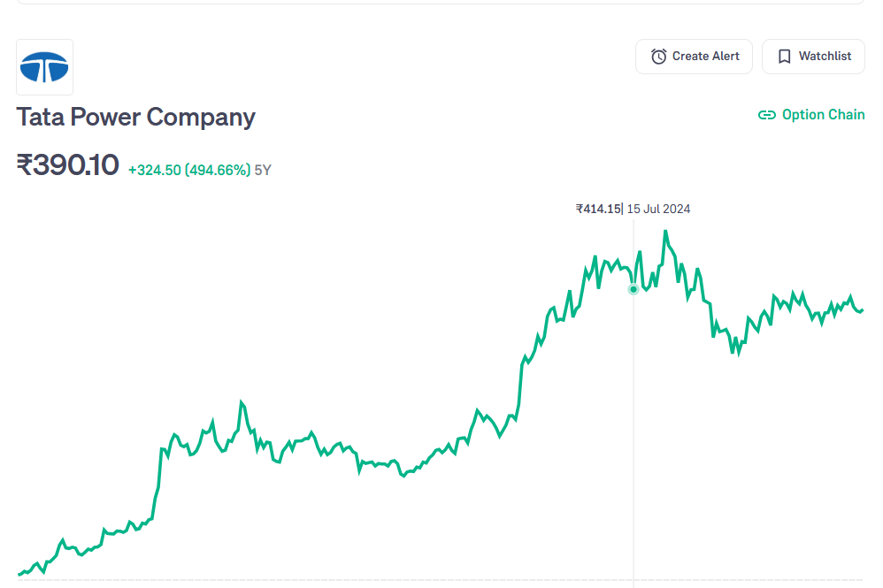This screenshot has width=883, height=588.
Task: Add stock using the Watchlist button label
Action: [825, 56]
